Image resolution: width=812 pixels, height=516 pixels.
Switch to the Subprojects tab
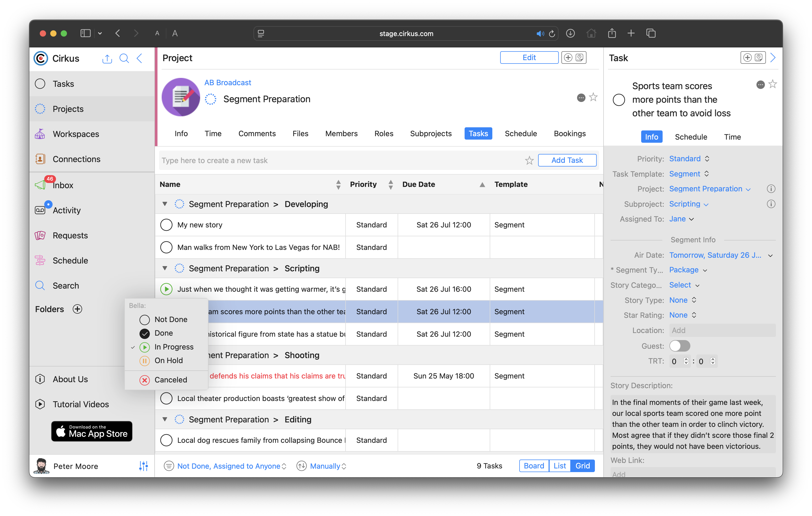click(431, 134)
